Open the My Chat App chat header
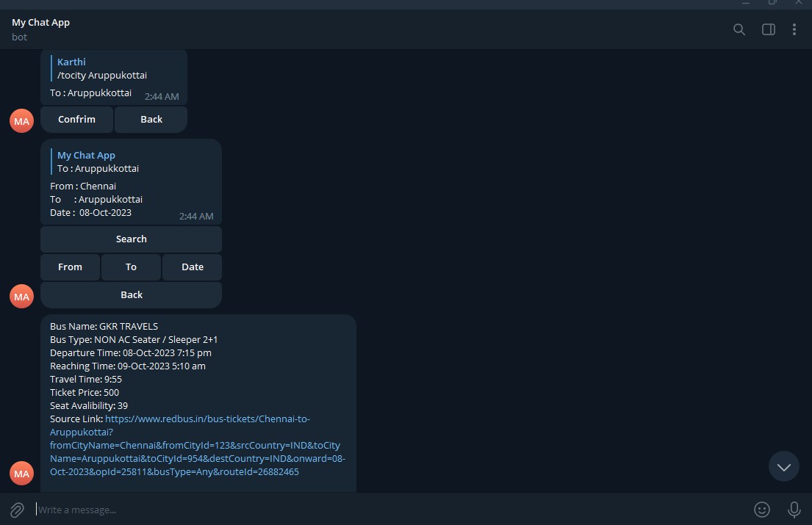Image resolution: width=812 pixels, height=525 pixels. [40, 22]
